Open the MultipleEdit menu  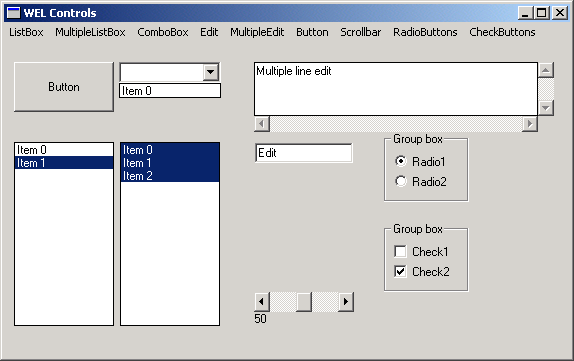click(x=257, y=32)
